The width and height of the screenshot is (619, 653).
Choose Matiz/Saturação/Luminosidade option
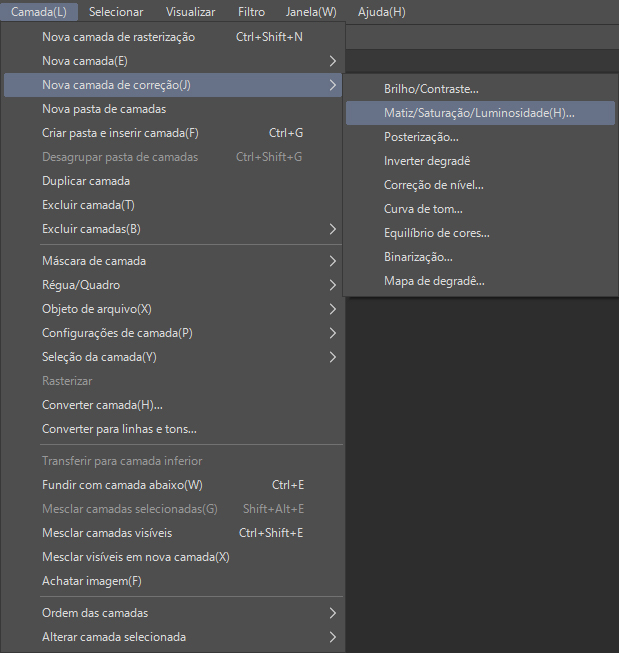coord(479,113)
